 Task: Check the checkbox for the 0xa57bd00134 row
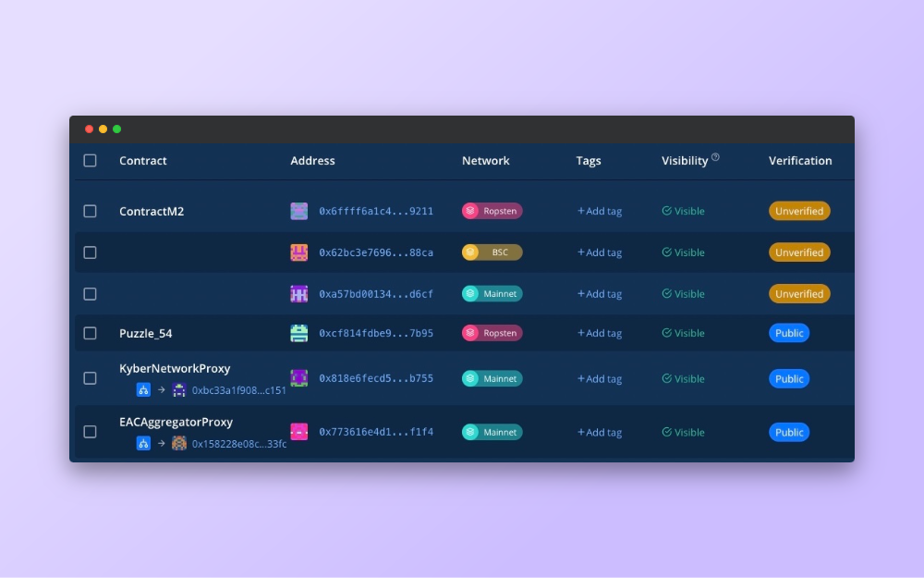pyautogui.click(x=91, y=294)
